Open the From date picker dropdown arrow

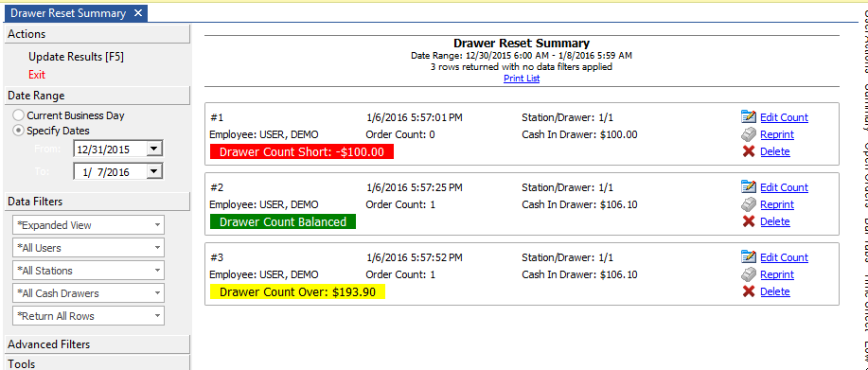pyautogui.click(x=154, y=150)
